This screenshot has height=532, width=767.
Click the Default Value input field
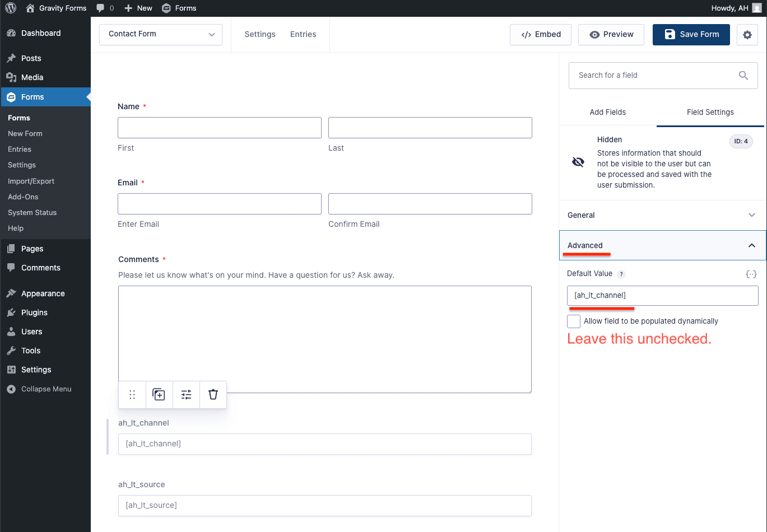point(663,295)
